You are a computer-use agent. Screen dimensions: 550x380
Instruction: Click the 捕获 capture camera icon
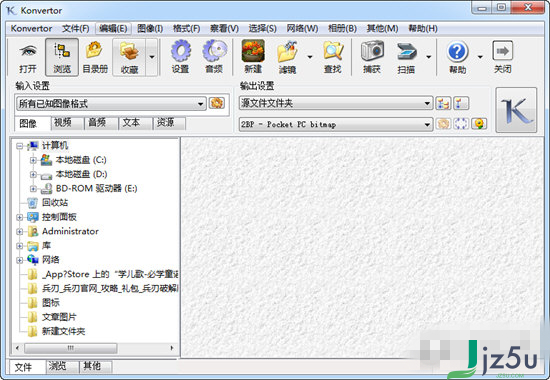click(x=372, y=51)
